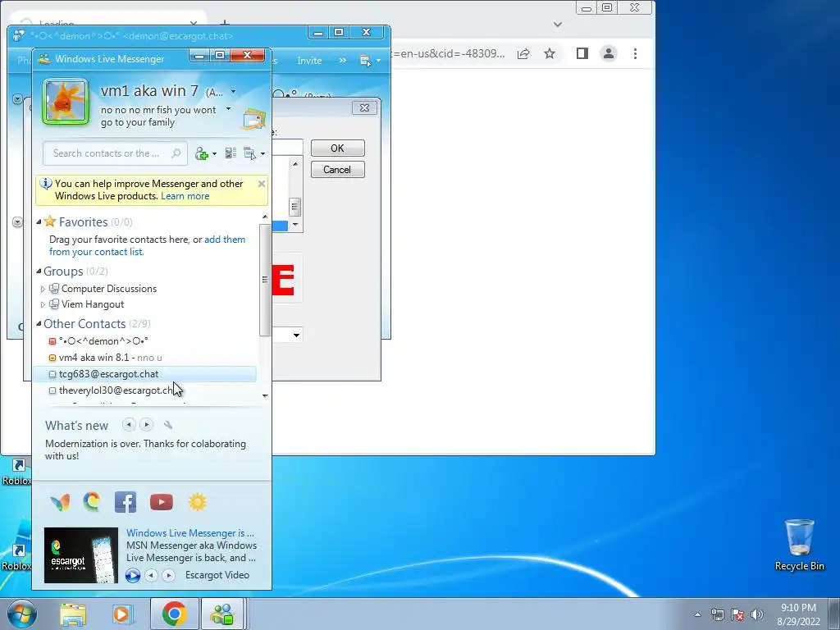Image resolution: width=840 pixels, height=630 pixels.
Task: Open the Add a contact dropdown arrow
Action: click(214, 153)
